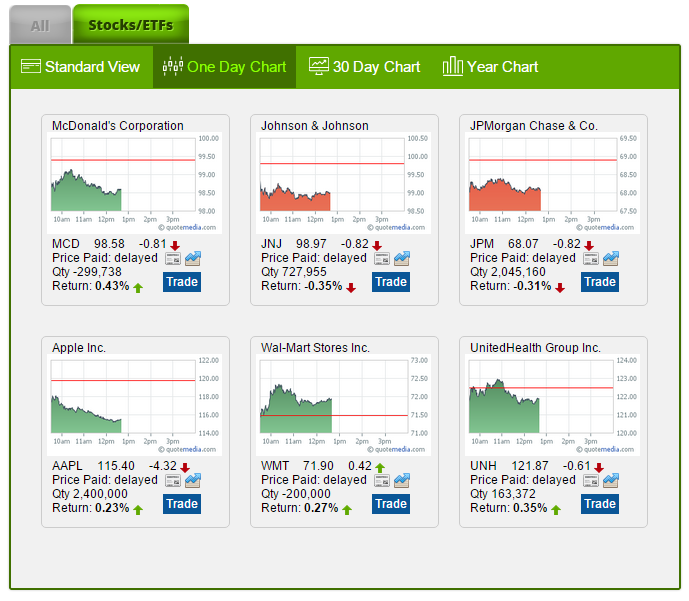This screenshot has width=689, height=601.
Task: Trade Apple Inc. shares
Action: point(182,503)
